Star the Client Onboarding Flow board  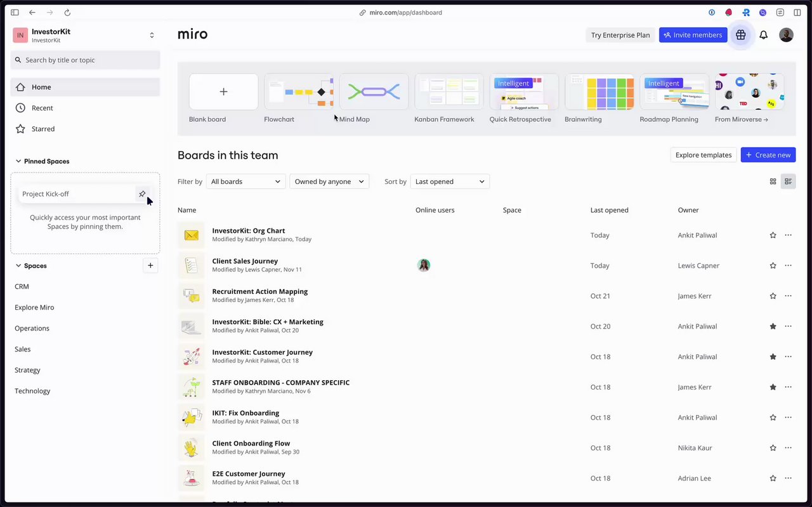coord(773,448)
